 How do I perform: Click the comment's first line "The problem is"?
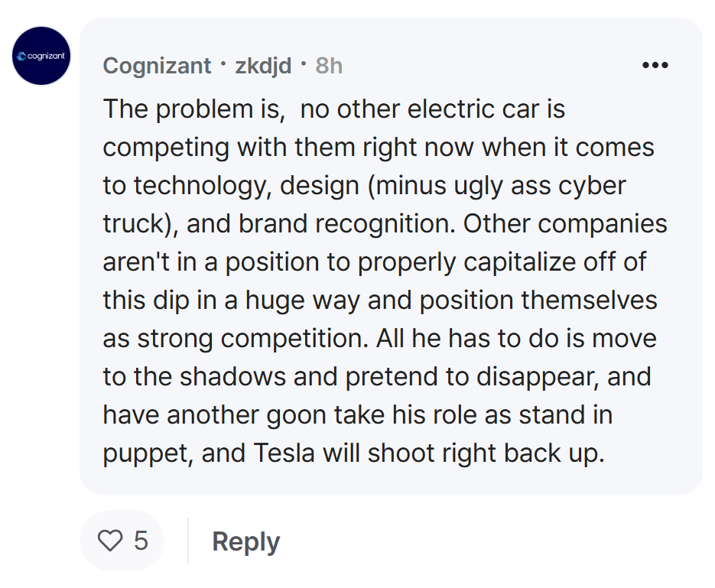193,110
